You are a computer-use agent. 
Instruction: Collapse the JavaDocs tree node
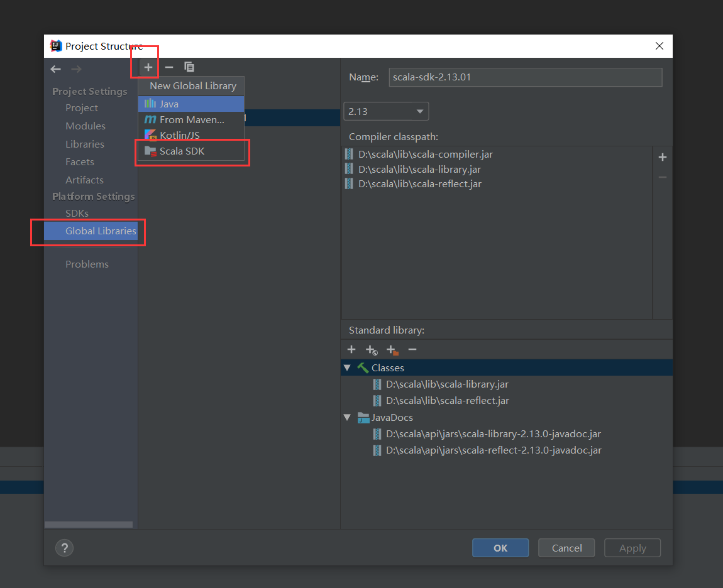347,418
